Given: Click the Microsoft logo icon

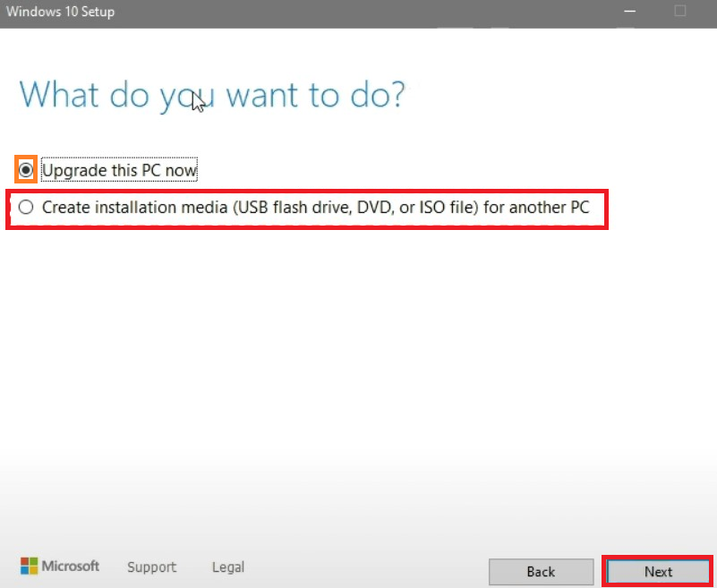Looking at the screenshot, I should [29, 566].
